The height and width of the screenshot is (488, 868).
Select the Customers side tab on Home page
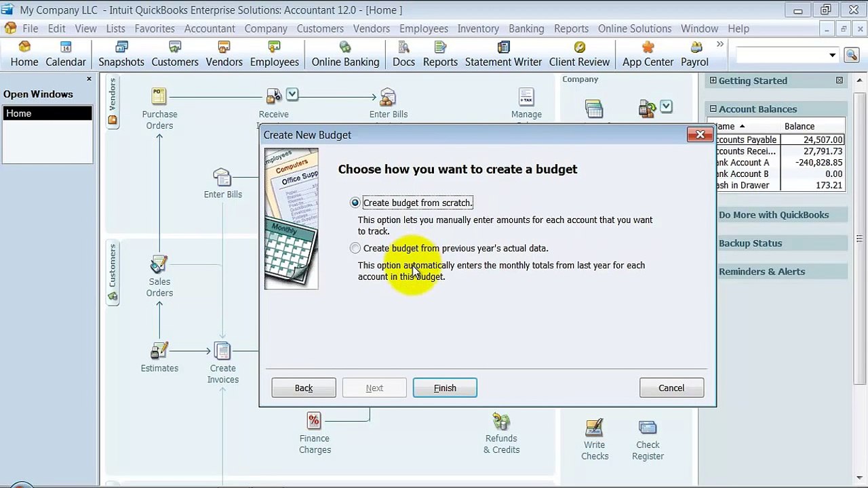[113, 273]
